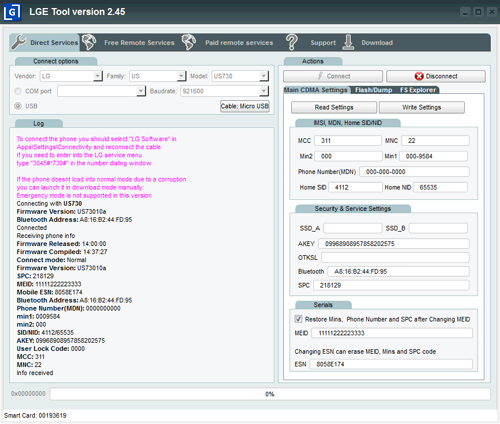Expand the Baudrate dropdown showing 921600
500x424 pixels.
click(x=264, y=91)
